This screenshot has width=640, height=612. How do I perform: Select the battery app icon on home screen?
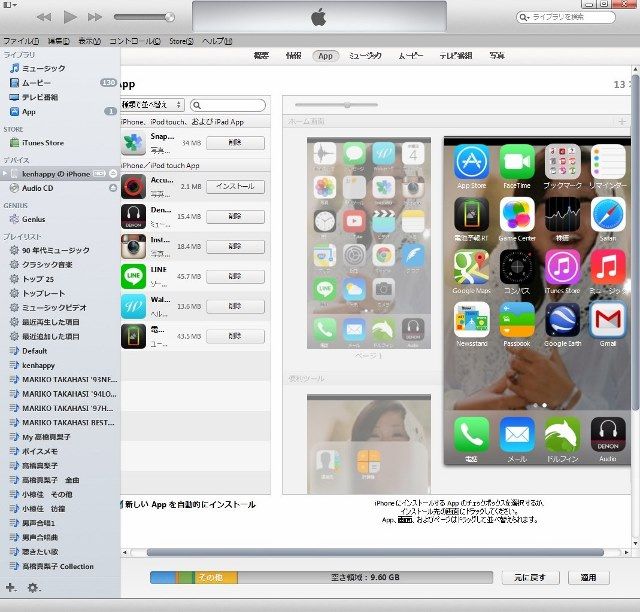[x=471, y=215]
